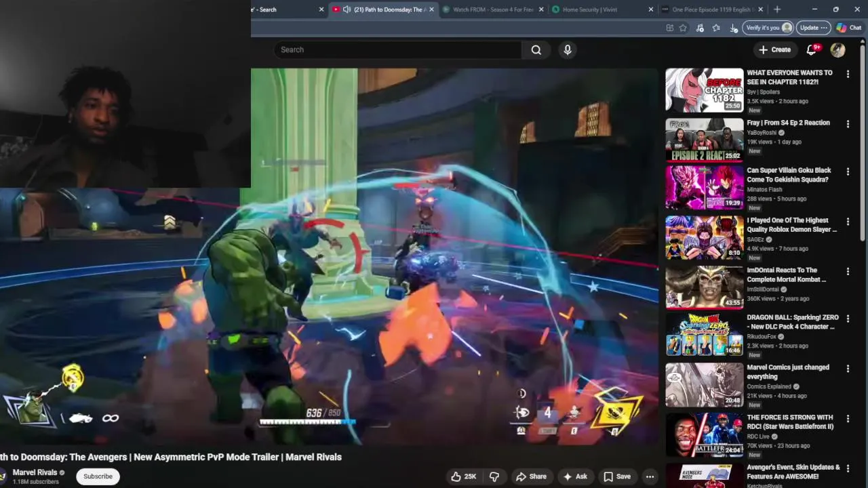This screenshot has height=488, width=868.
Task: Open the Roblox Demon Slayer thumbnail lasting 8:10
Action: [x=704, y=238]
